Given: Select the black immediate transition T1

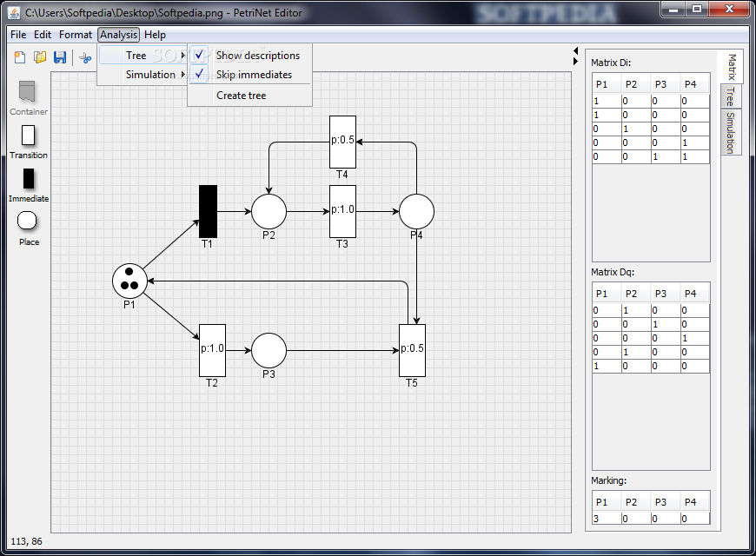Looking at the screenshot, I should click(x=208, y=211).
